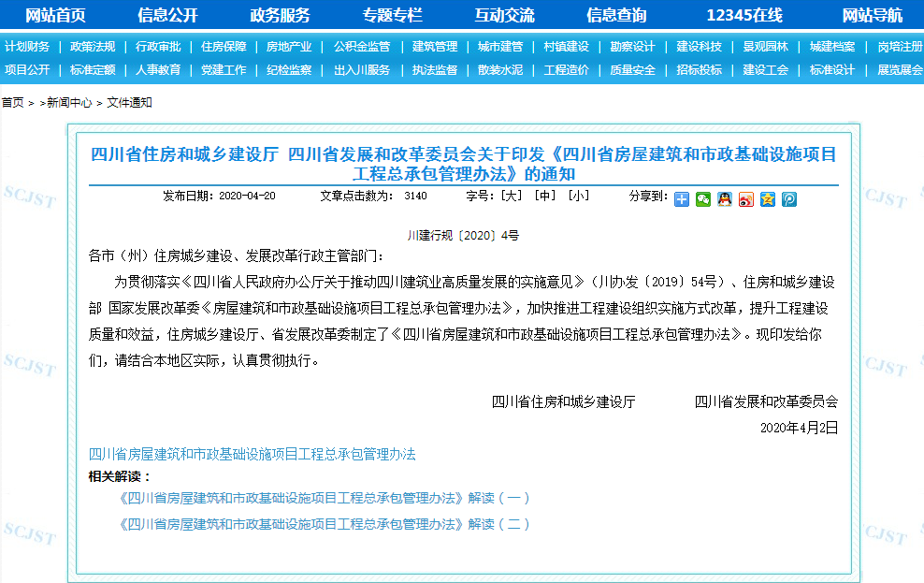Share to Sina Weibo icon
The image size is (924, 583).
point(745,198)
